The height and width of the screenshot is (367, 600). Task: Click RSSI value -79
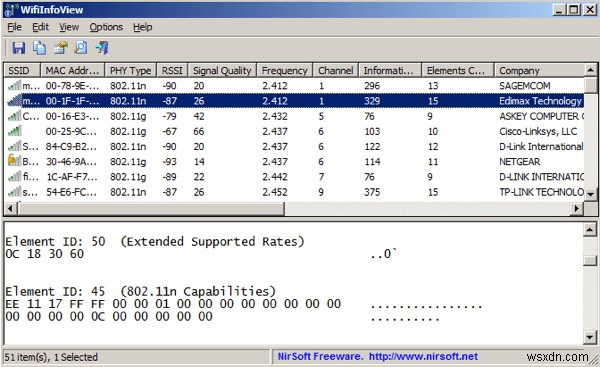[x=169, y=116]
